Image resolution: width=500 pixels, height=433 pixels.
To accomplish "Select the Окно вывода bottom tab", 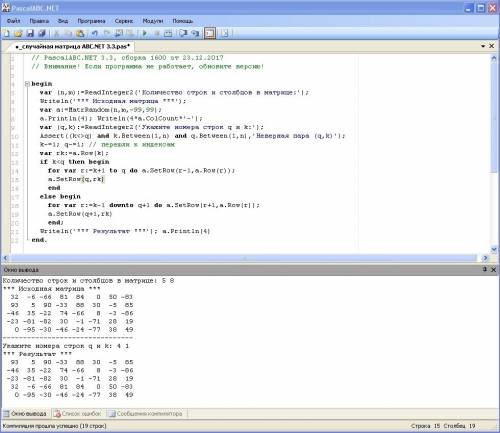I will point(25,414).
